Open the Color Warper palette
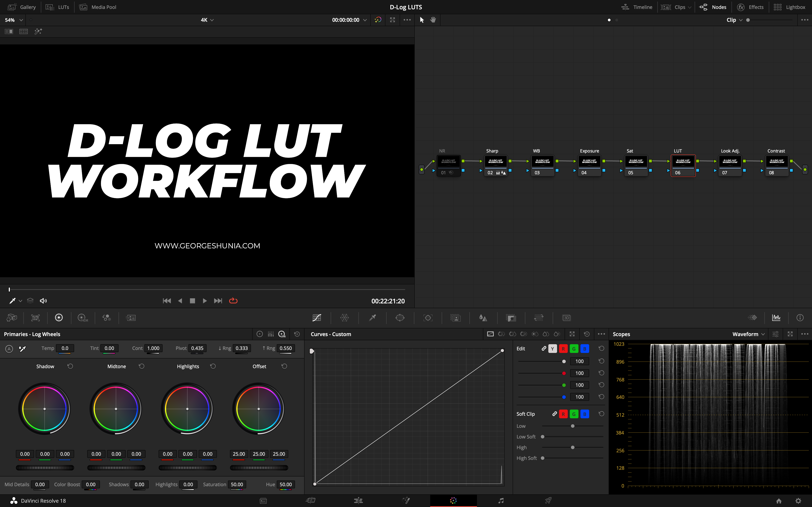 (345, 317)
